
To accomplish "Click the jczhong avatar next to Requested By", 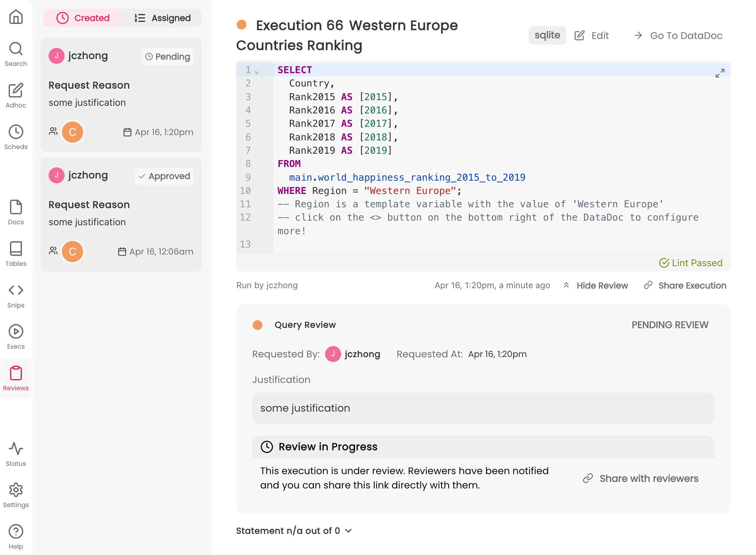I will (333, 354).
